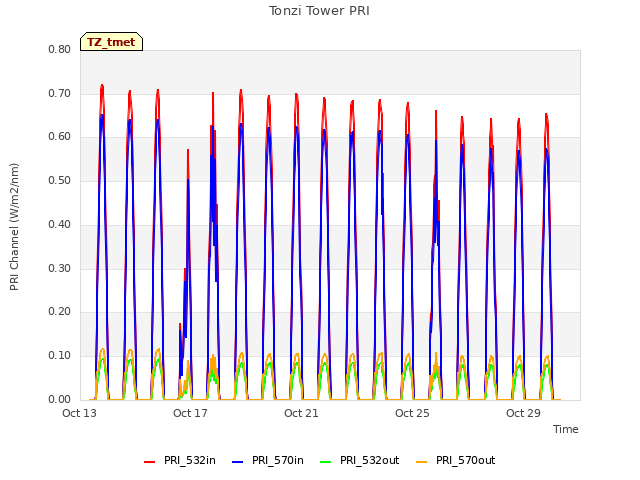Click the 0.20 y-axis tick label
The width and height of the screenshot is (640, 480).
click(60, 311)
